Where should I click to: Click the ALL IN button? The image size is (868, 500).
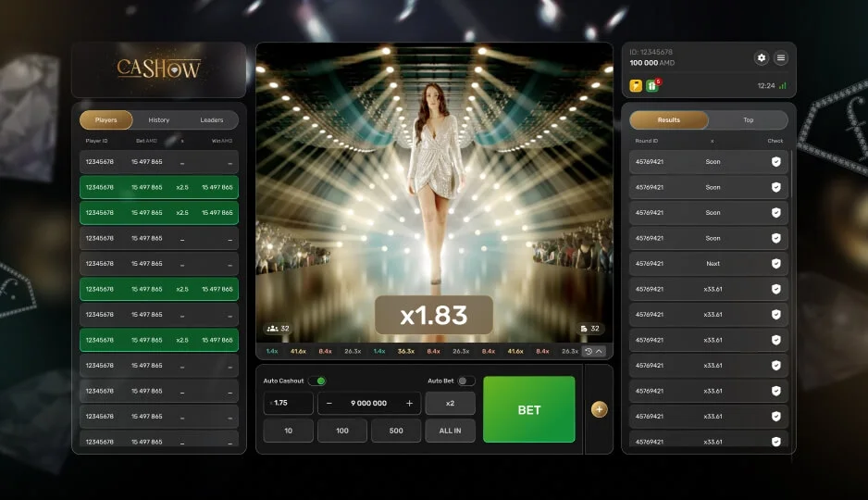tap(450, 431)
